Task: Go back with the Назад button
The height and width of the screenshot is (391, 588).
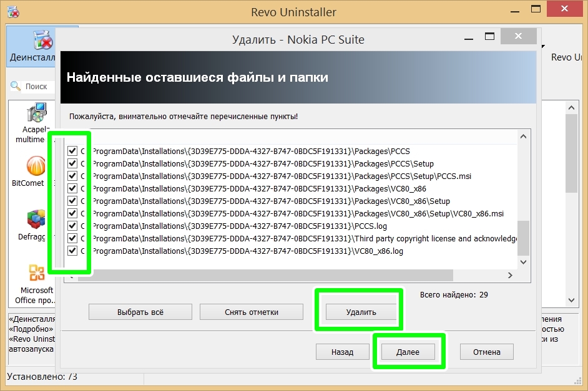Action: tap(342, 352)
